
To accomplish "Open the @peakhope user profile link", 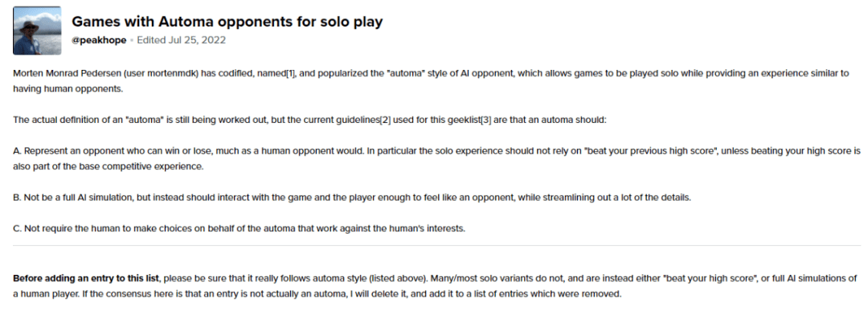I will (99, 40).
